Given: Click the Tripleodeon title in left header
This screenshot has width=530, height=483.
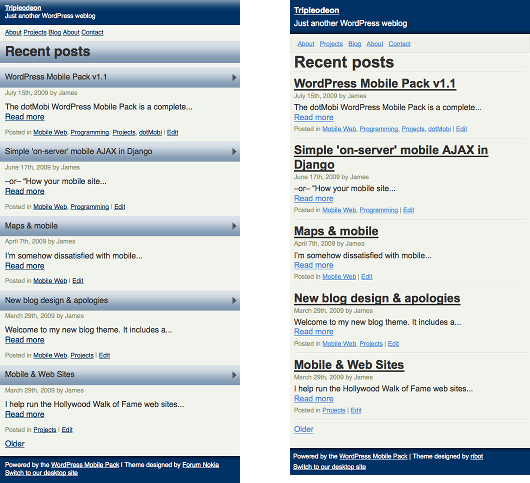Looking at the screenshot, I should coord(23,7).
